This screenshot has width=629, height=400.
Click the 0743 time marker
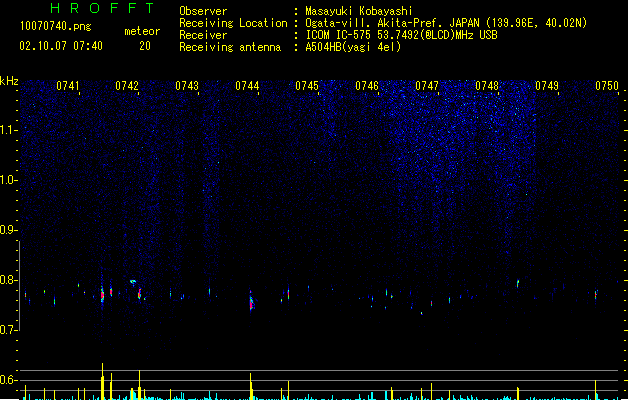tap(187, 86)
